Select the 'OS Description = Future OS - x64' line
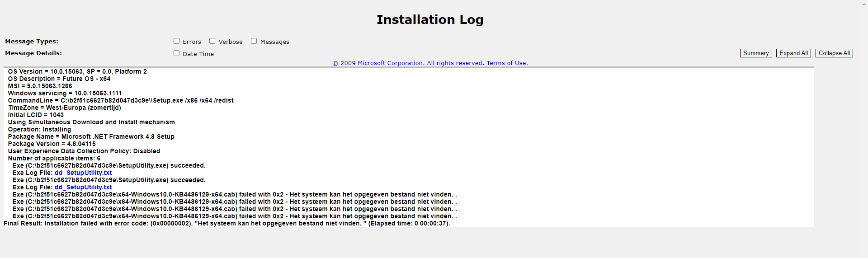 tap(59, 79)
